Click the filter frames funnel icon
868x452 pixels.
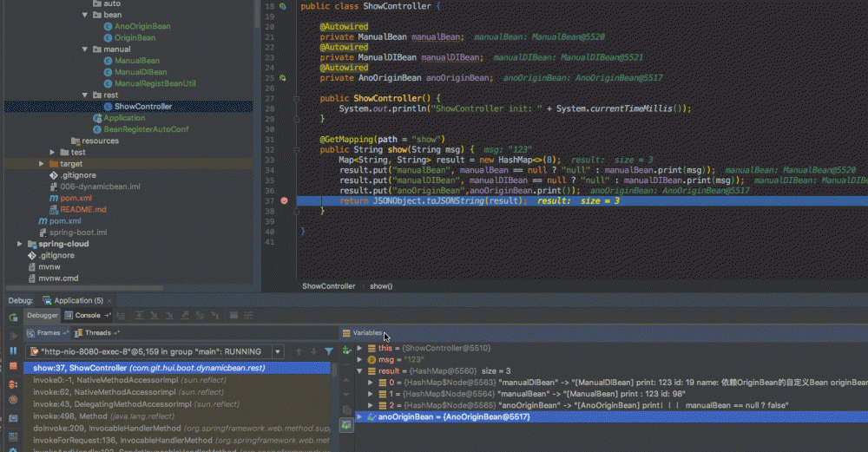coord(329,351)
